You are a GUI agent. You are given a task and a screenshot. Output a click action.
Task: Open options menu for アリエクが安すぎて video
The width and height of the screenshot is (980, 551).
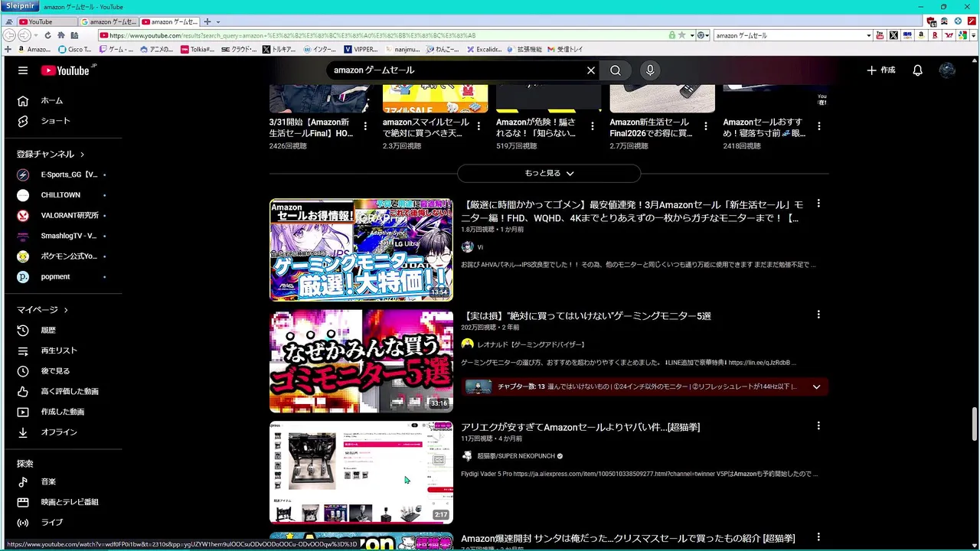click(818, 425)
